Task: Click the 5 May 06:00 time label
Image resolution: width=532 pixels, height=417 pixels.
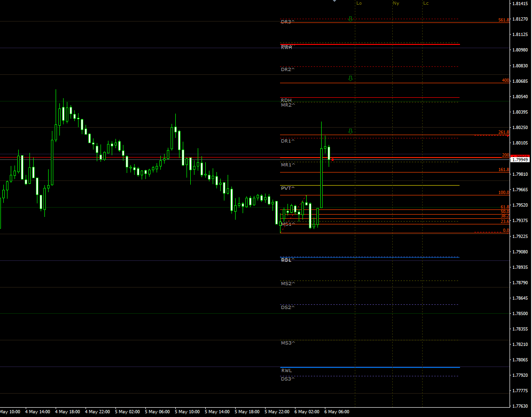Action: click(x=157, y=412)
